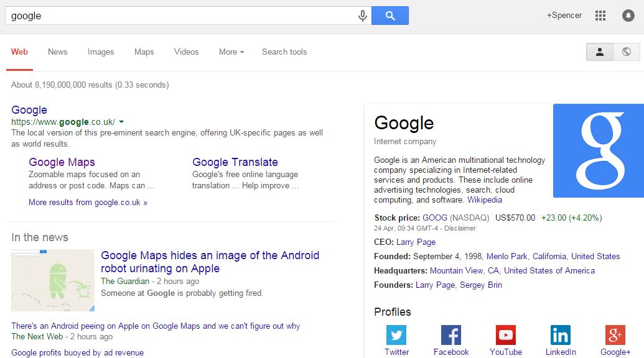Image resolution: width=644 pixels, height=358 pixels.
Task: Open Google's Twitter profile icon
Action: pyautogui.click(x=396, y=336)
